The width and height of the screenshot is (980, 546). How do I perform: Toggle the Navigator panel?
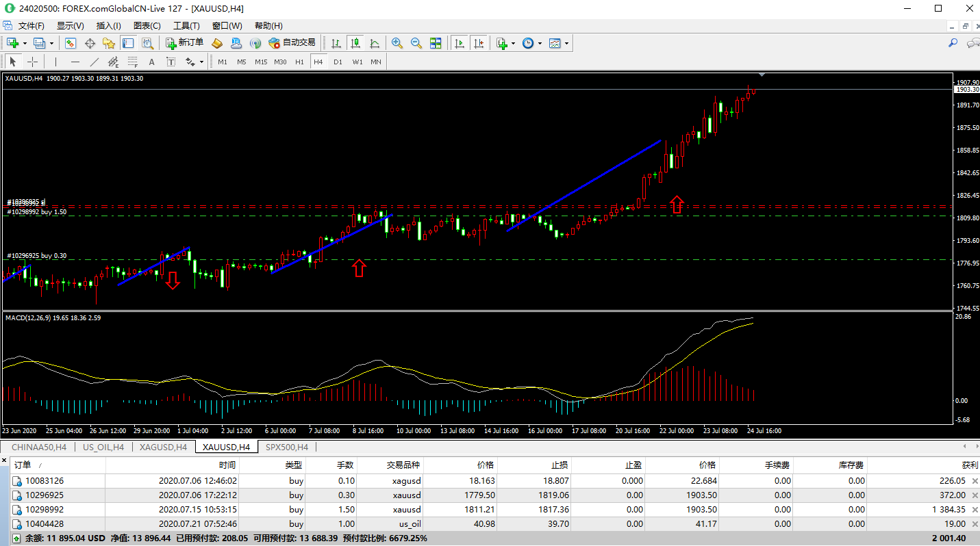[108, 43]
